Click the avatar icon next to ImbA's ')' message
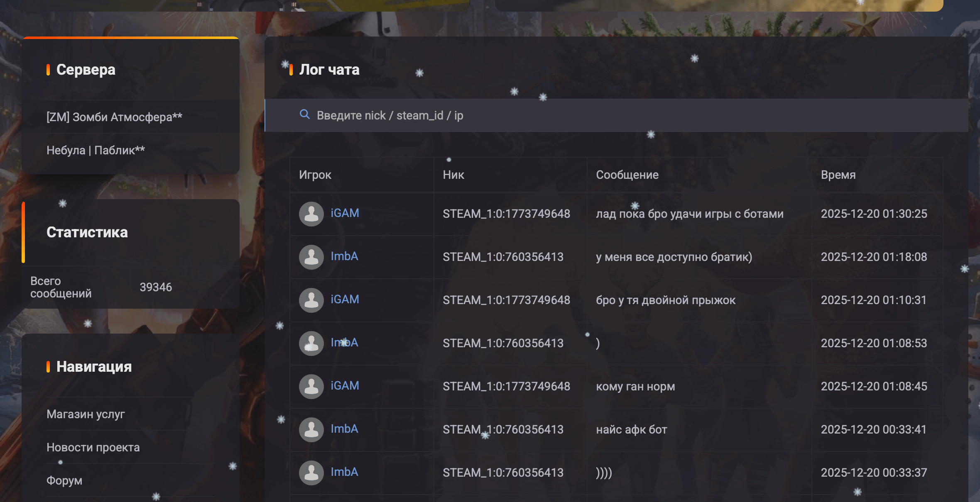This screenshot has height=502, width=980. (311, 343)
